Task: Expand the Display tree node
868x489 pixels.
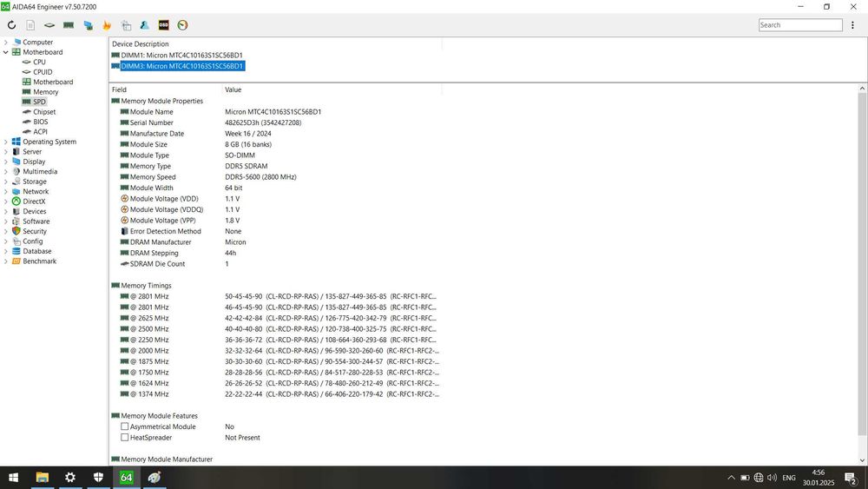Action: pos(5,162)
